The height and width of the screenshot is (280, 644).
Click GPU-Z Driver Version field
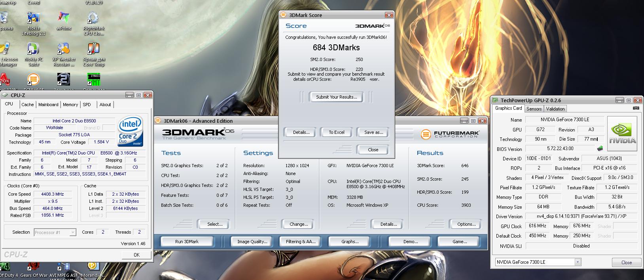click(x=581, y=216)
